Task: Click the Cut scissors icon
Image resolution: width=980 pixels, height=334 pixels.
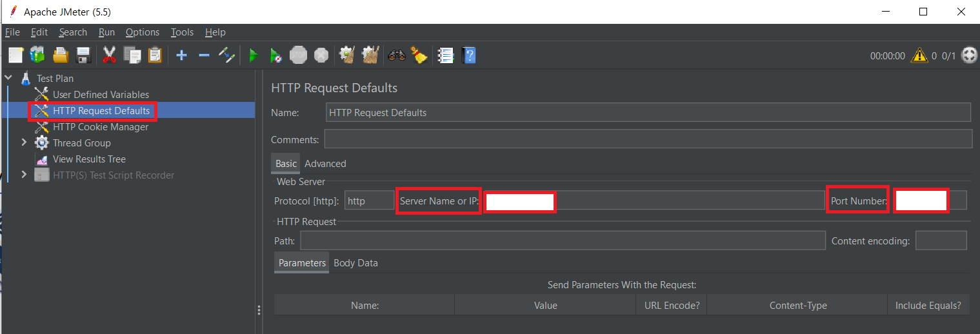Action: click(x=110, y=55)
